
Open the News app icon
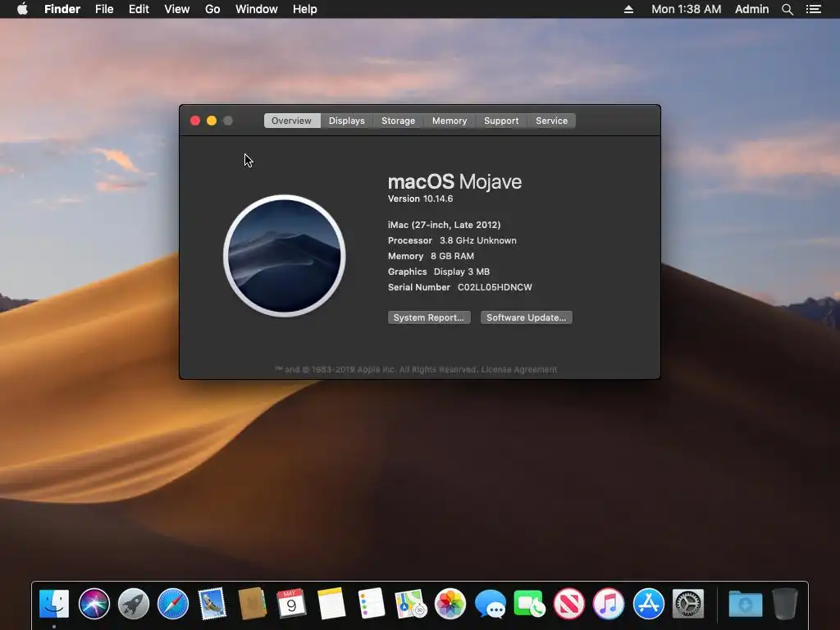[x=569, y=604]
